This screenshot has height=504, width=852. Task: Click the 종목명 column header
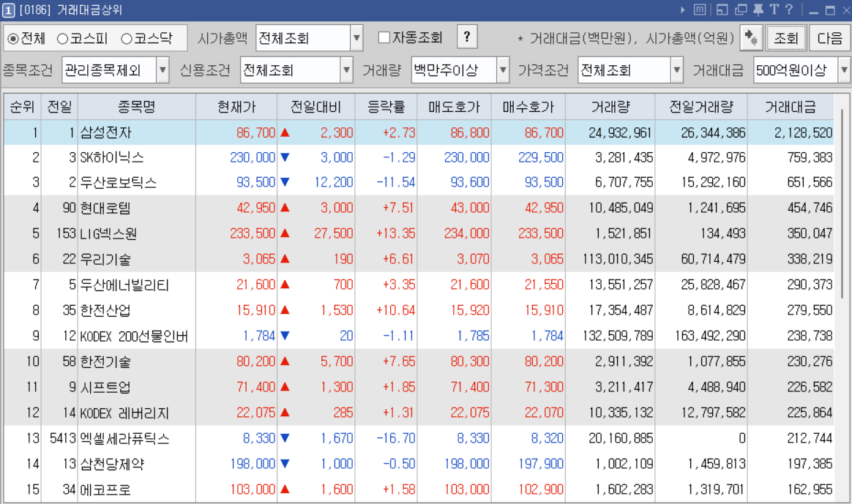click(x=136, y=107)
